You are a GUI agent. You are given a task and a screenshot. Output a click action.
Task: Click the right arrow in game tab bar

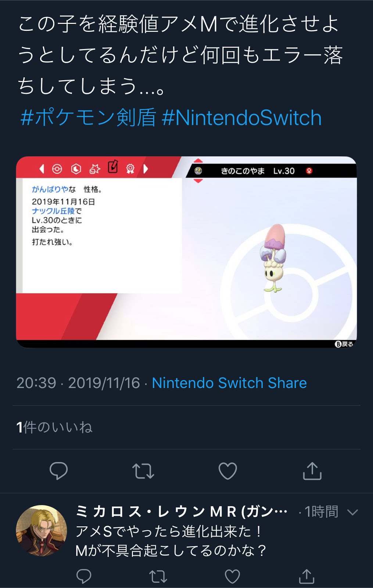tap(146, 169)
